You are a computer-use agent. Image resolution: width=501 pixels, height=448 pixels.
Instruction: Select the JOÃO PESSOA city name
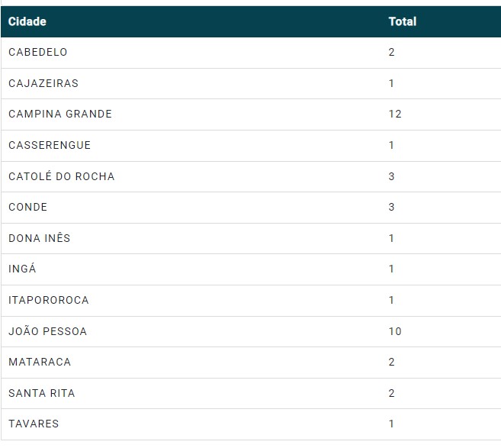coord(48,331)
